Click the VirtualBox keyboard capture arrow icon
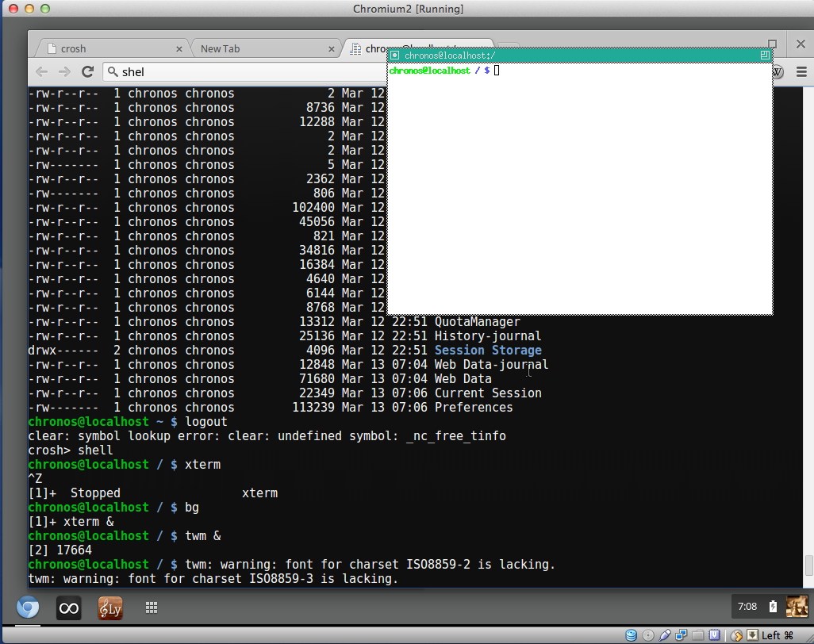The height and width of the screenshot is (644, 814). (x=752, y=635)
